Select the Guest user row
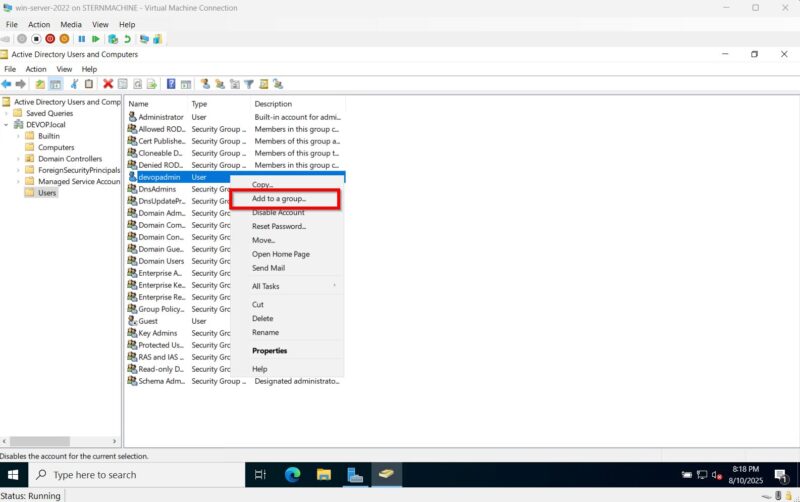 point(179,321)
